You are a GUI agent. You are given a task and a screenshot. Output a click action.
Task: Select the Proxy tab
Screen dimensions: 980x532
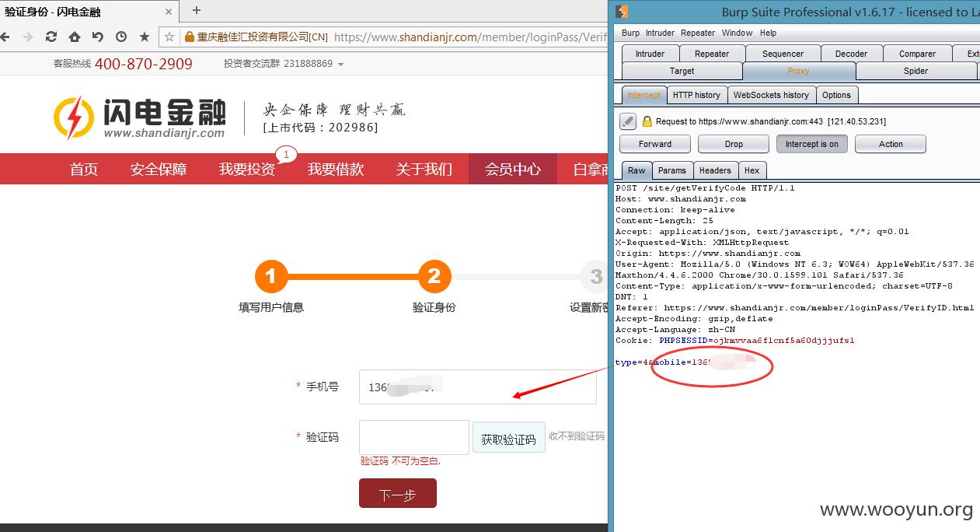[x=798, y=71]
